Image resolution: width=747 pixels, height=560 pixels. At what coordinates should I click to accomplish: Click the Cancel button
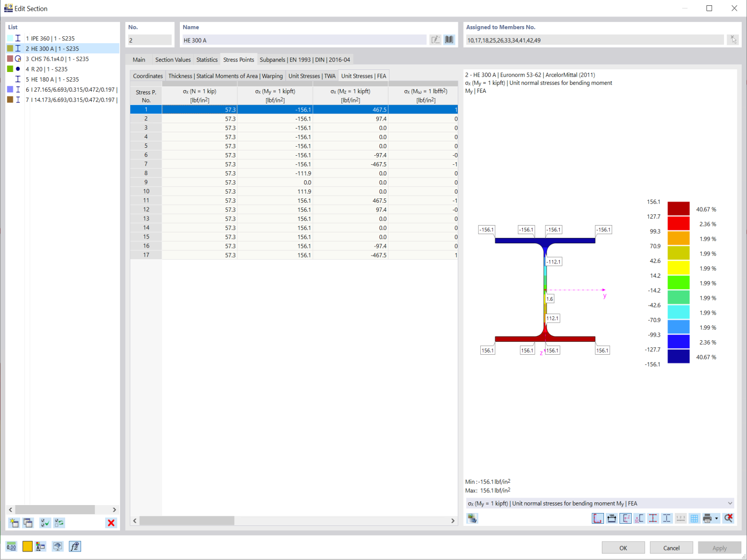click(671, 548)
